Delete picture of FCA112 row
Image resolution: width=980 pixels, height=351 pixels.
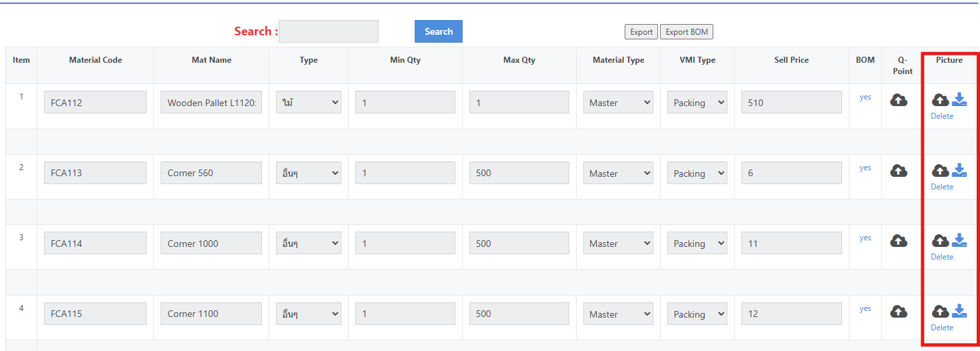pos(942,116)
